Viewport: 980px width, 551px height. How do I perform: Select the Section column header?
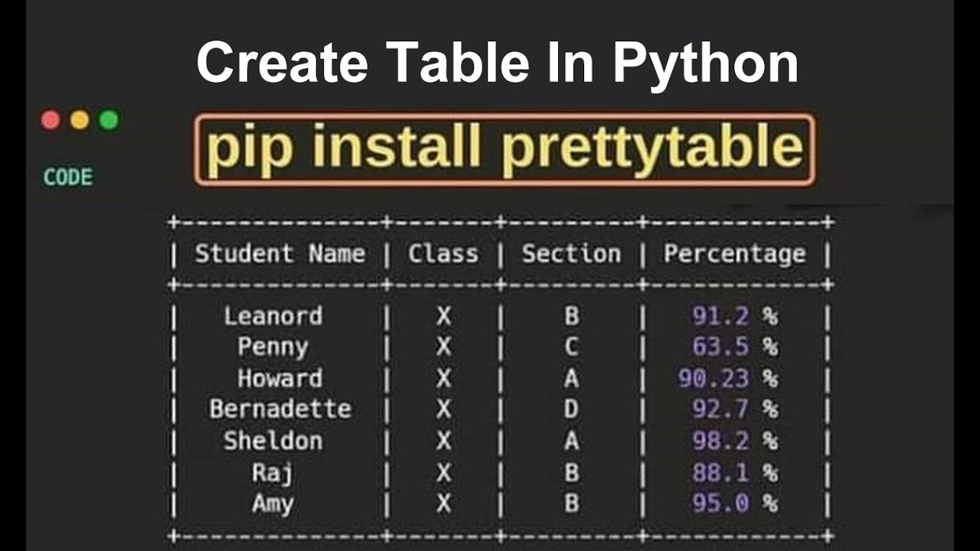tap(571, 254)
